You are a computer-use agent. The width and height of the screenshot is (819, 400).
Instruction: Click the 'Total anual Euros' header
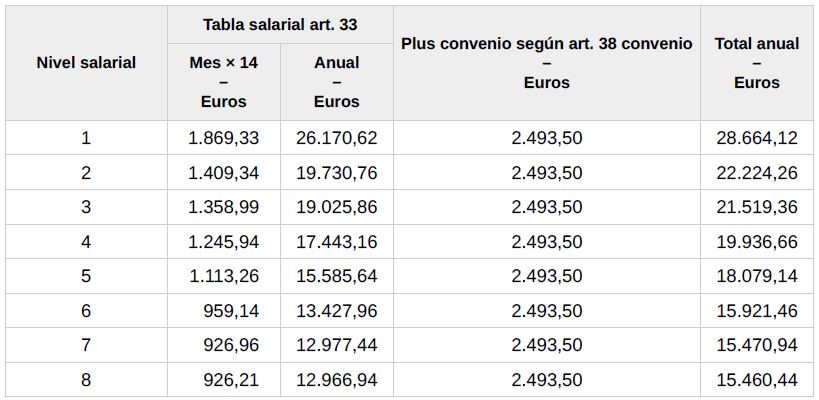tap(756, 63)
